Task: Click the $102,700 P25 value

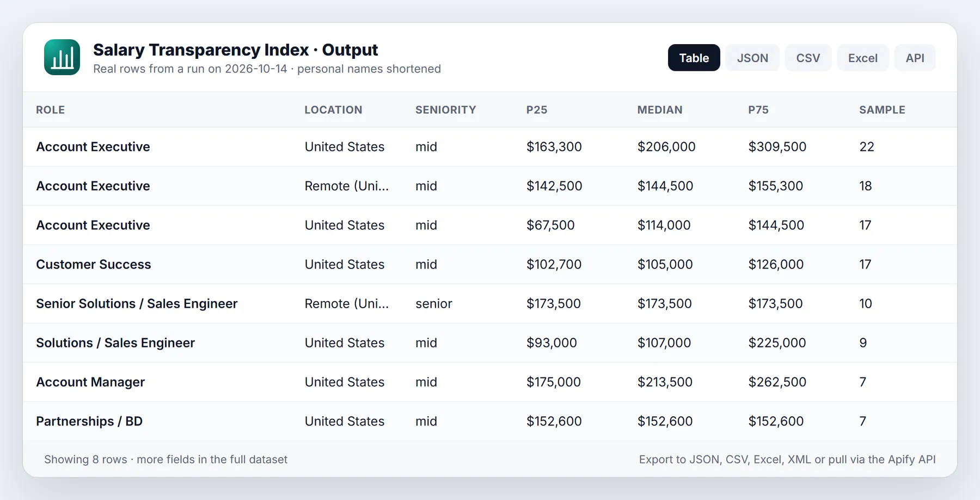Action: (x=554, y=264)
